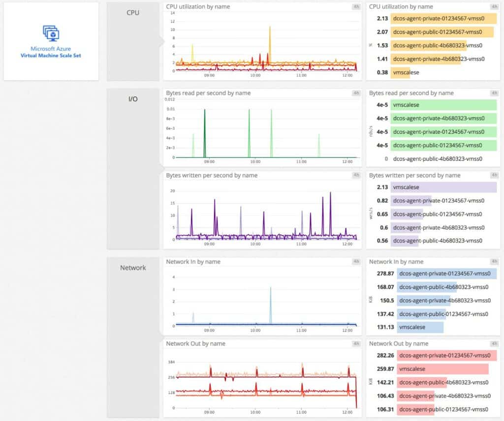This screenshot has height=421, width=504.
Task: Select CPU bar dcos-agent-public-01234567-vmss0 2.07
Action: coord(442,32)
